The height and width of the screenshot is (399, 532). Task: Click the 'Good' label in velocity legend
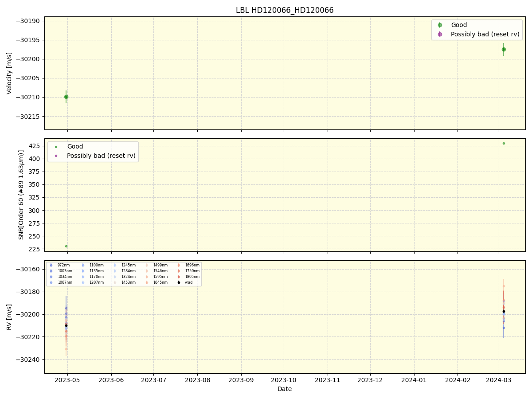coord(459,25)
